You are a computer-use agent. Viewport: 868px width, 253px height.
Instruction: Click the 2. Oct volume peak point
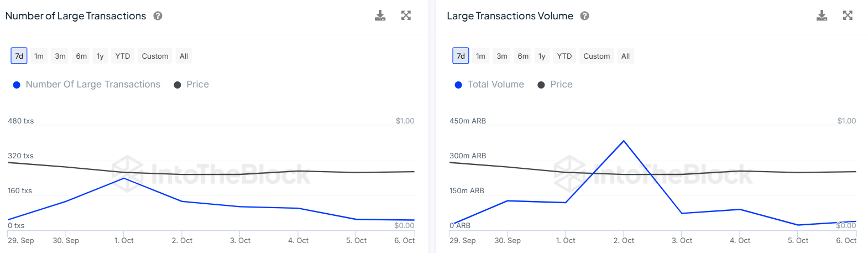tap(624, 141)
